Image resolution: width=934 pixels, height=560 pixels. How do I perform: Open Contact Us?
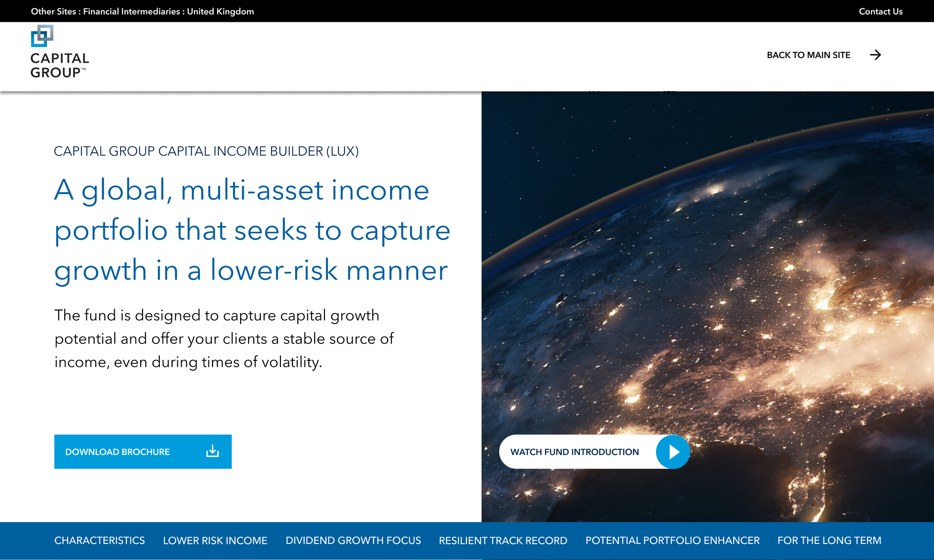click(881, 11)
